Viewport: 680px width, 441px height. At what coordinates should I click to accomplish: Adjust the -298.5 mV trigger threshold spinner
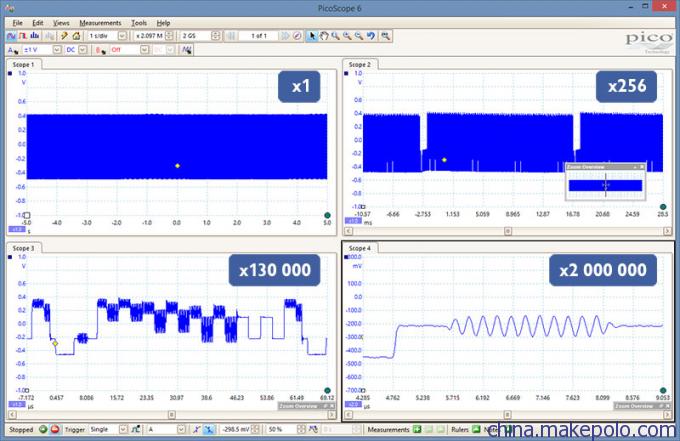coord(255,429)
